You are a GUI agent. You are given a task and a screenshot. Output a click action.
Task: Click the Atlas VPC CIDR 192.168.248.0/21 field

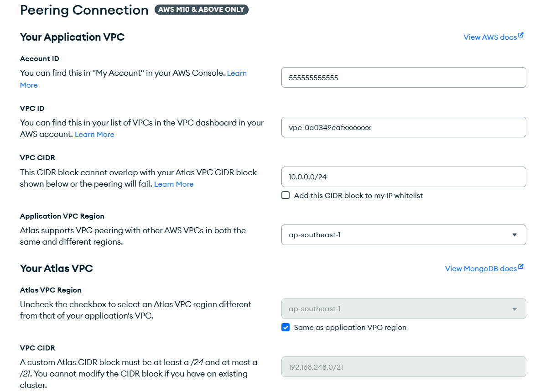coord(404,367)
